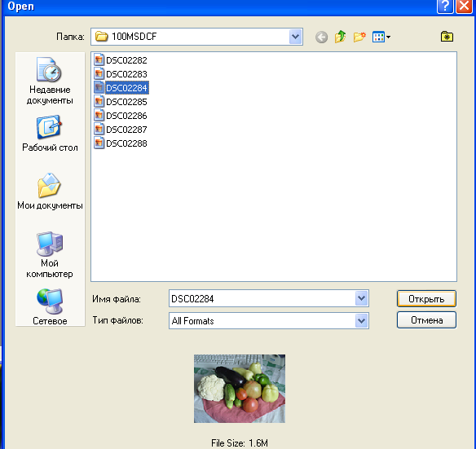
Task: Go to Рабочий стол location
Action: point(50,134)
